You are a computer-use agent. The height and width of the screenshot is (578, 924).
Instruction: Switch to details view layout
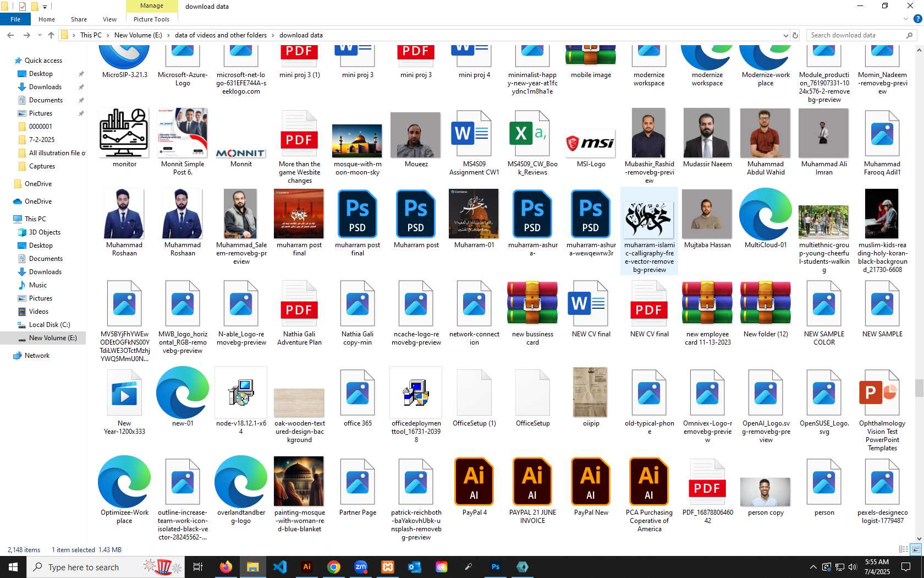pos(903,549)
